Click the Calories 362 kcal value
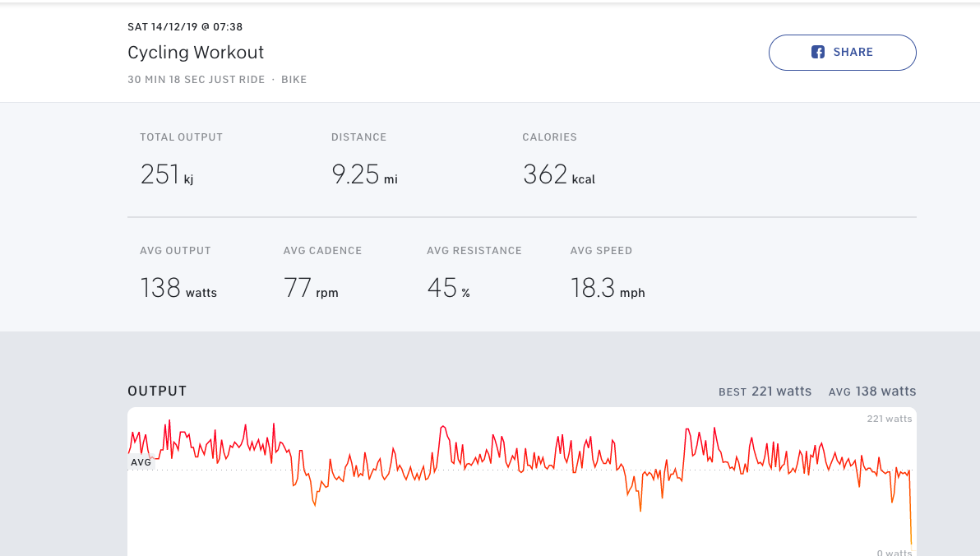Image resolution: width=980 pixels, height=556 pixels. pos(558,174)
